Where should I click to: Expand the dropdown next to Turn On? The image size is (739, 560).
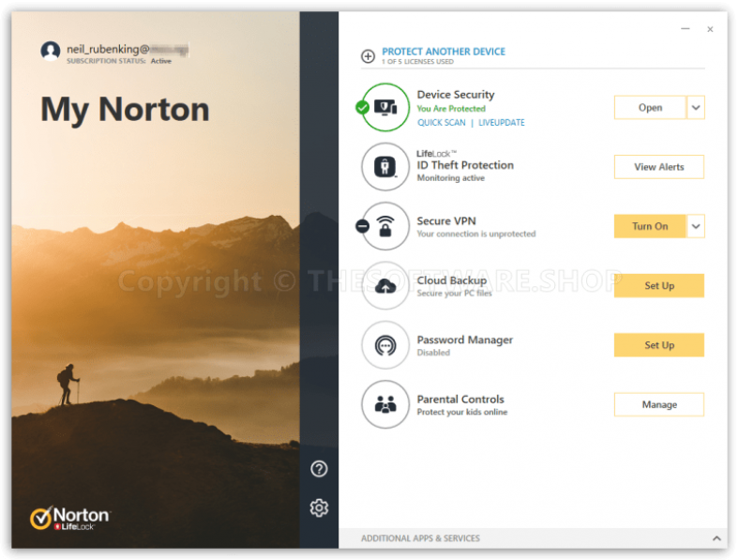[696, 226]
